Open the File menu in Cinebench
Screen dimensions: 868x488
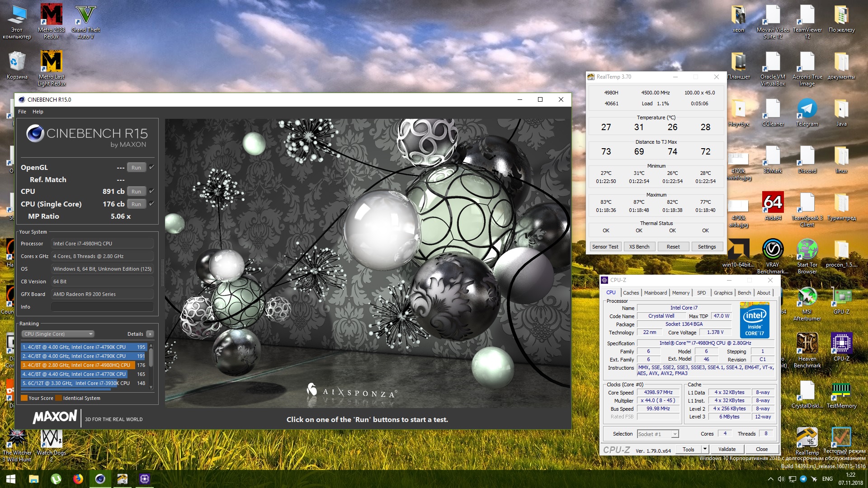click(22, 112)
